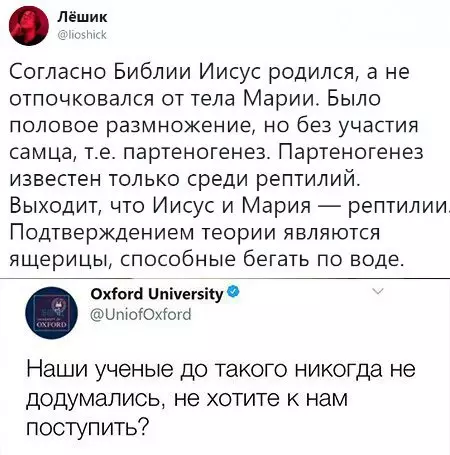
Task: Click the word "самца" in the tweet
Action: click(40, 153)
